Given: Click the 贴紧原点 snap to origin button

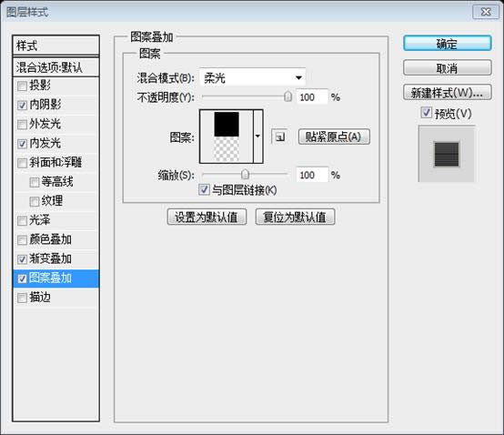Looking at the screenshot, I should click(x=334, y=137).
